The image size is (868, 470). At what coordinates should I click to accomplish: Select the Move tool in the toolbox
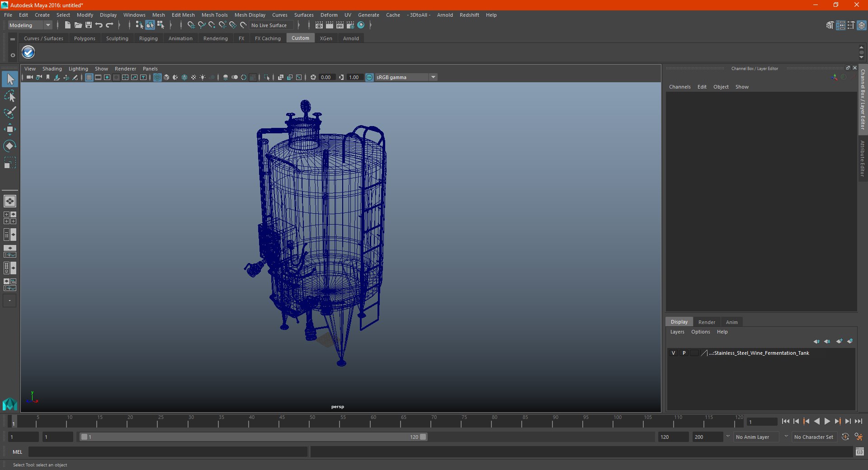(x=9, y=130)
